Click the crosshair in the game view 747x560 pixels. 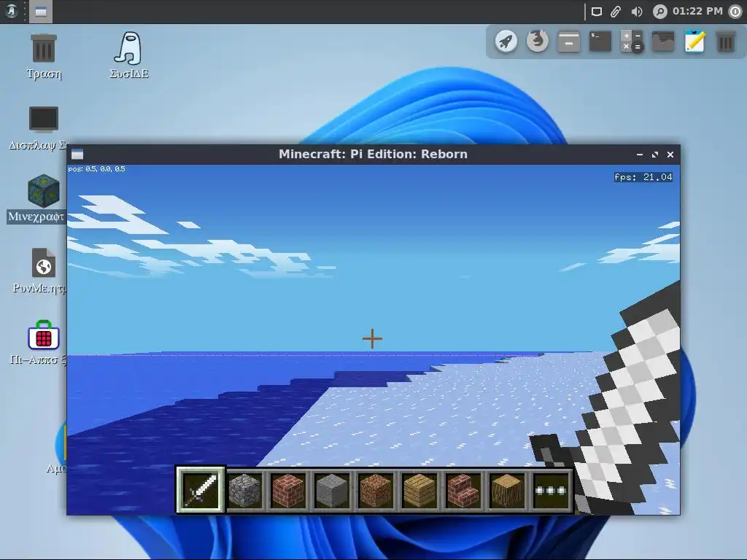[x=372, y=338]
